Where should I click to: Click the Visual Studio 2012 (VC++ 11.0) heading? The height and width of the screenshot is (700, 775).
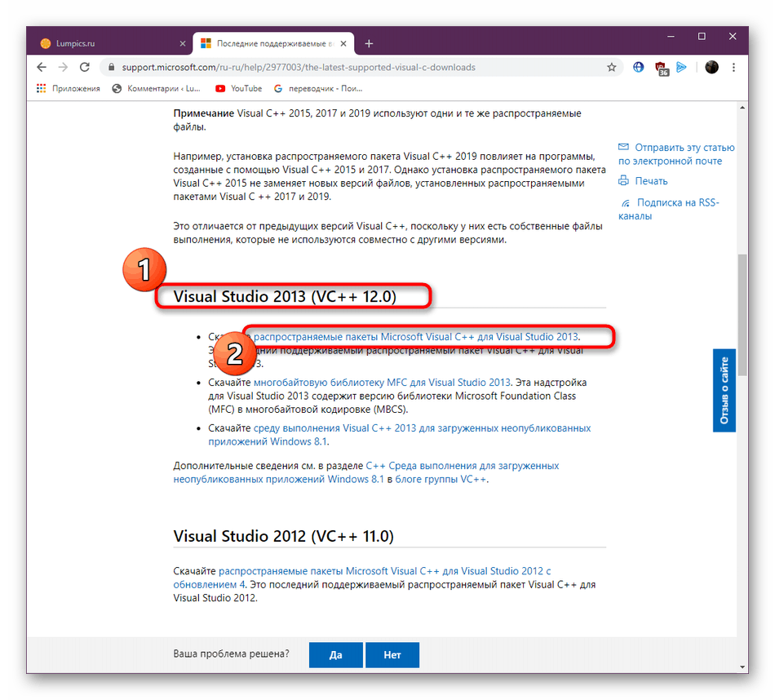pyautogui.click(x=284, y=536)
